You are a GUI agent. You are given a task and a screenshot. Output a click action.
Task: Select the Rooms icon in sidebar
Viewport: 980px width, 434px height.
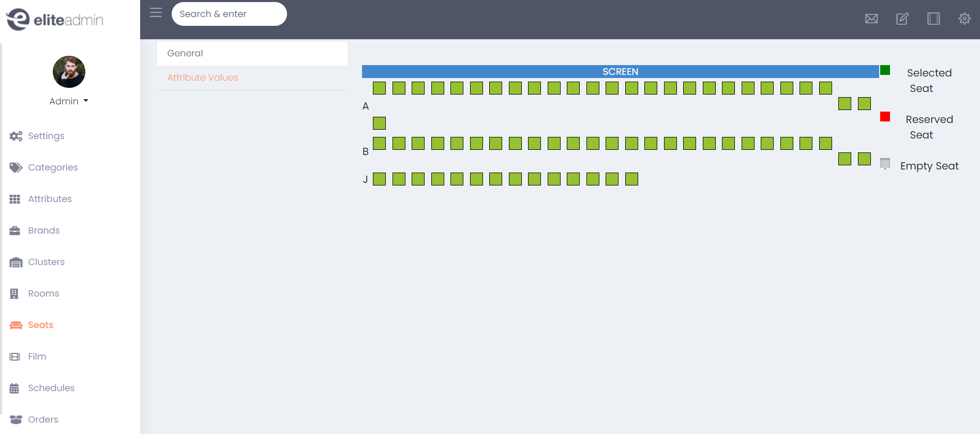[16, 293]
